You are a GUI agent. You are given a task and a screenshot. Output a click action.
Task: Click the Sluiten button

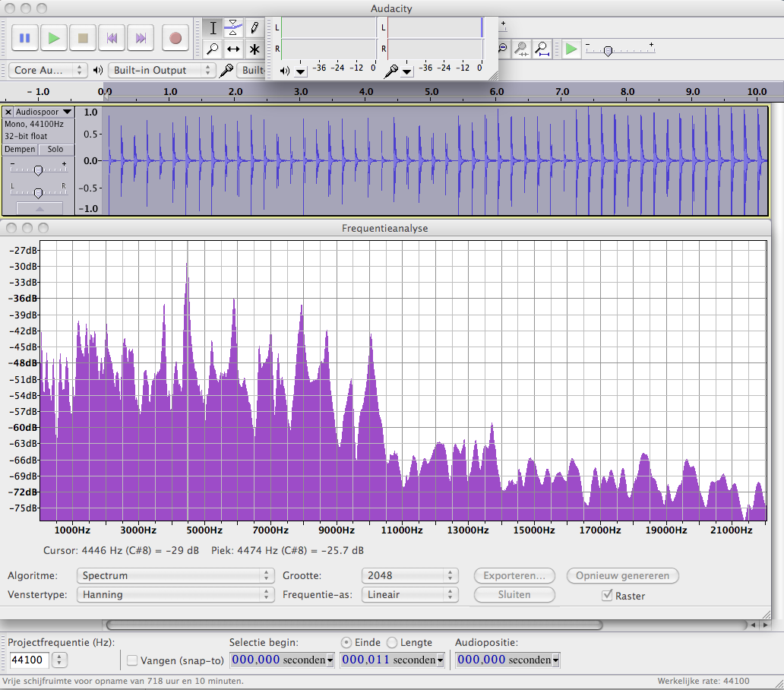click(514, 595)
